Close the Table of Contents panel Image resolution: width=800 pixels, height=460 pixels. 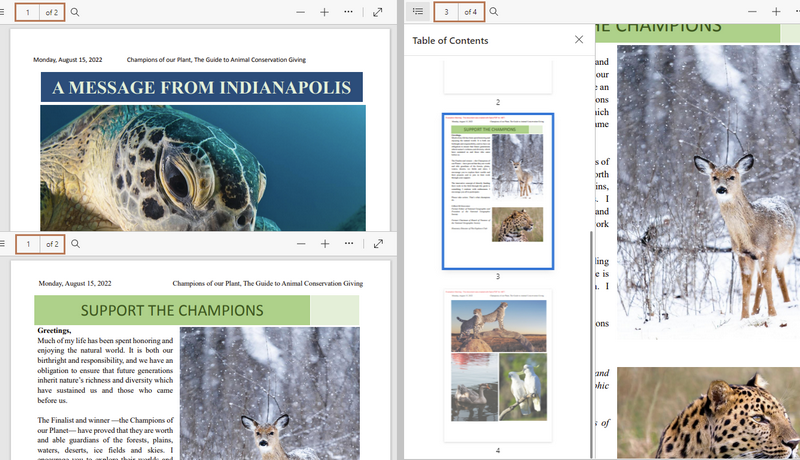[x=579, y=40]
